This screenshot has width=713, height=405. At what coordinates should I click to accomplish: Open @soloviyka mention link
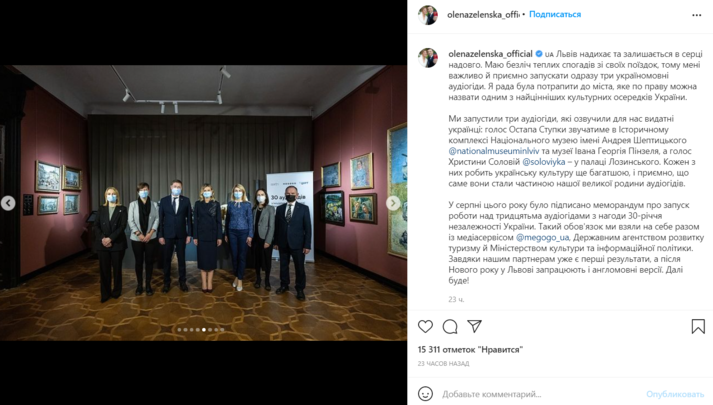[543, 162]
